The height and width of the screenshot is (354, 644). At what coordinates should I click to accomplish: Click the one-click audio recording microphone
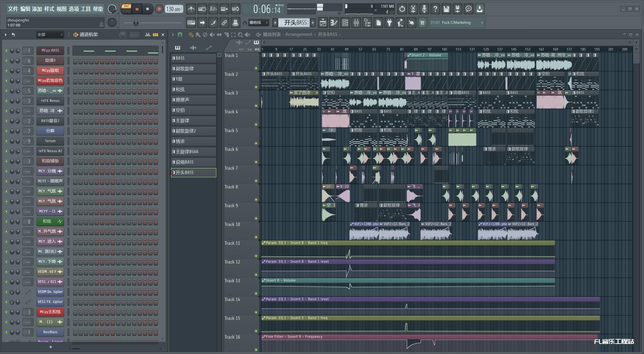pos(424,9)
